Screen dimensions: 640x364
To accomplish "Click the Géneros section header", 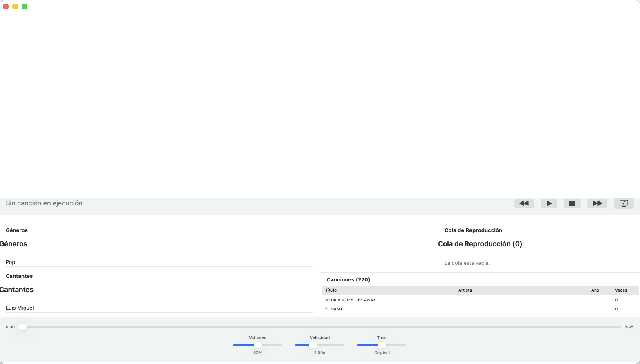I will pyautogui.click(x=17, y=230).
